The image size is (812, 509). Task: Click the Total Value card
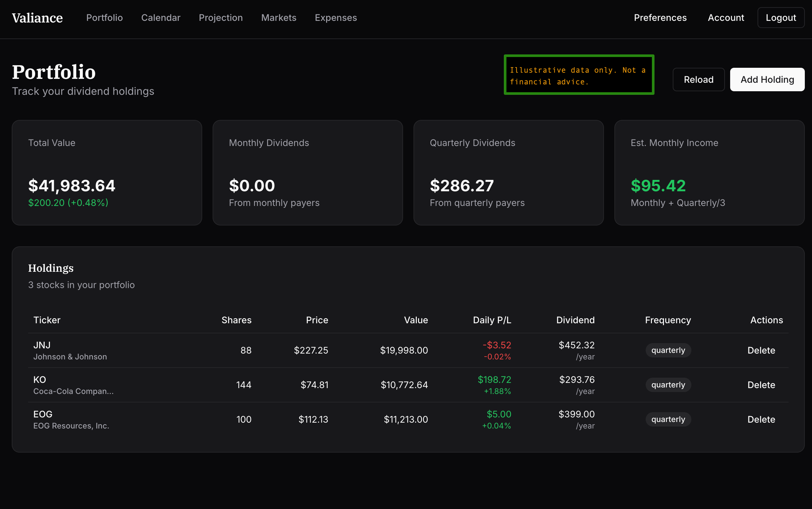click(107, 173)
